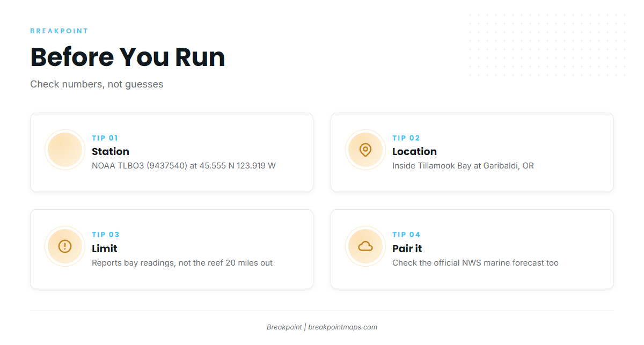Click "Check the official NWS marine forecast too"

coord(475,263)
